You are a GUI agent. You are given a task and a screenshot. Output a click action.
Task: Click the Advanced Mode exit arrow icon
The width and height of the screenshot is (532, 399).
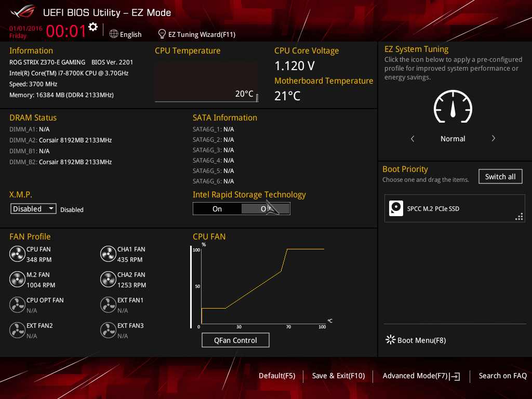[455, 376]
